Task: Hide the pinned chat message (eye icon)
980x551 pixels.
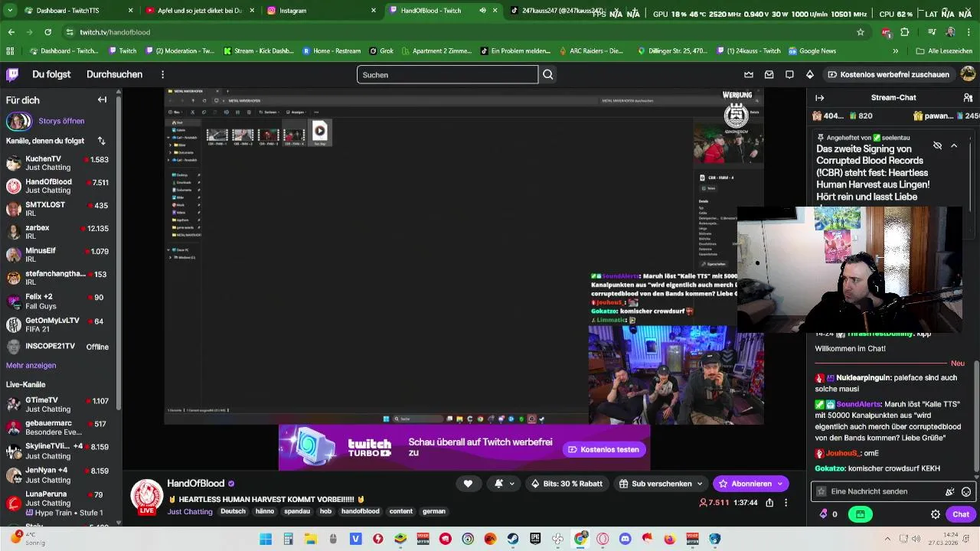Action: click(937, 145)
